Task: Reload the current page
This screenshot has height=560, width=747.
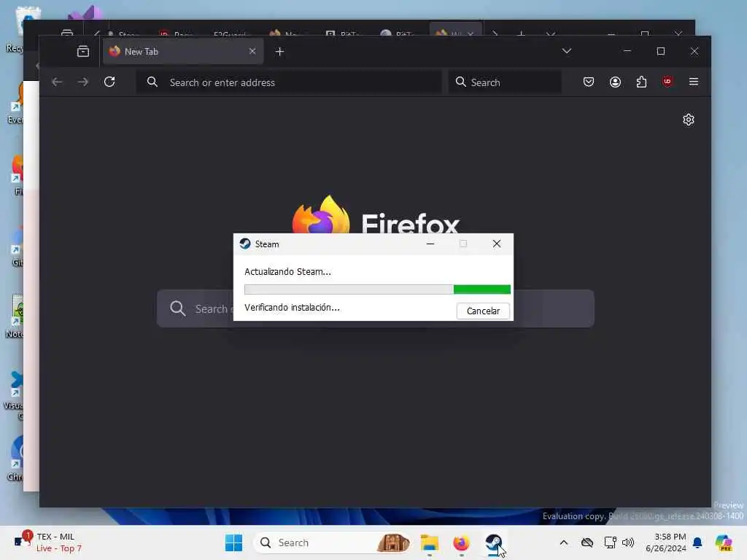Action: (109, 82)
